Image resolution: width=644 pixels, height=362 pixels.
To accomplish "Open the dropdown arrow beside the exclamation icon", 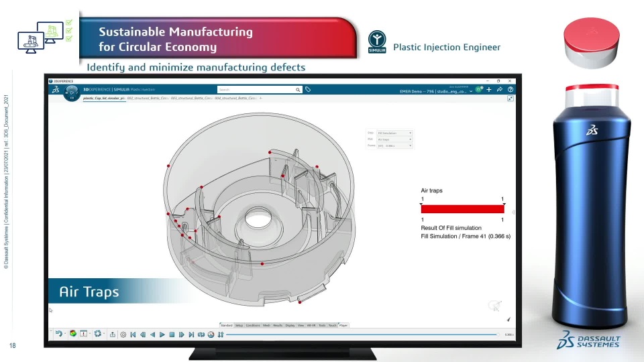I will tap(89, 334).
